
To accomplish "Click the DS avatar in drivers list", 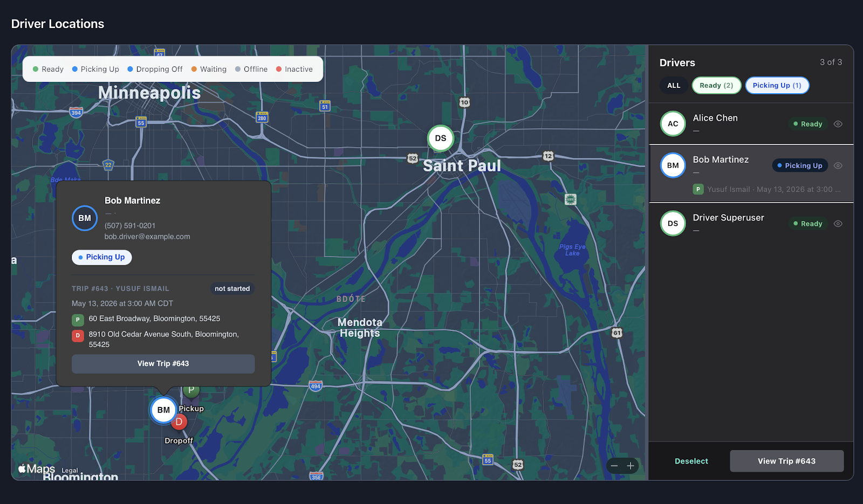I will [x=673, y=223].
